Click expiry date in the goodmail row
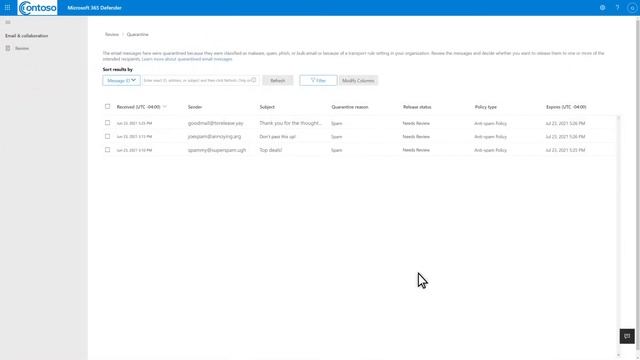This screenshot has width=640, height=360. click(565, 123)
